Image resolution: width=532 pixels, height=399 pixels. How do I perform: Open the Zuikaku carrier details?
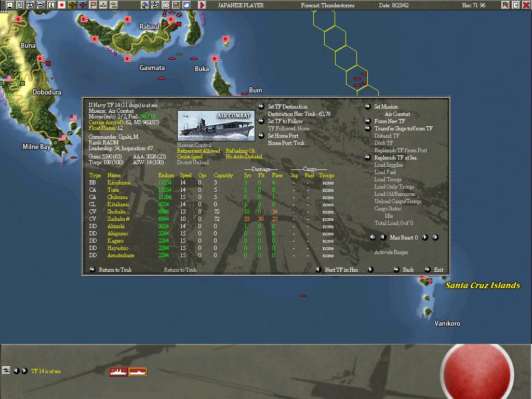[118, 219]
